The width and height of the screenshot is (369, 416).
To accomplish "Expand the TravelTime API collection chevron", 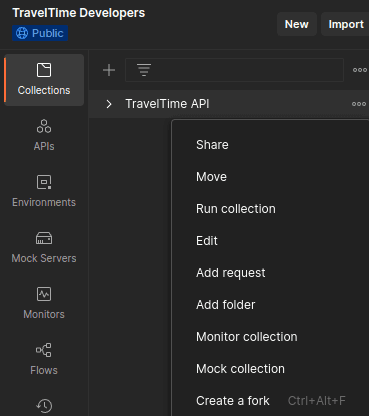I will pos(109,104).
